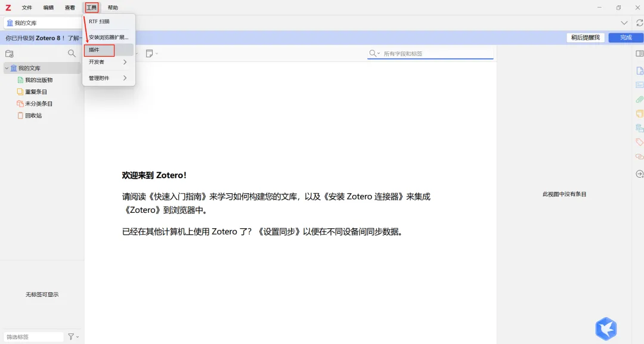Click the Zotero red Z logo
644x344 pixels.
[x=8, y=7]
